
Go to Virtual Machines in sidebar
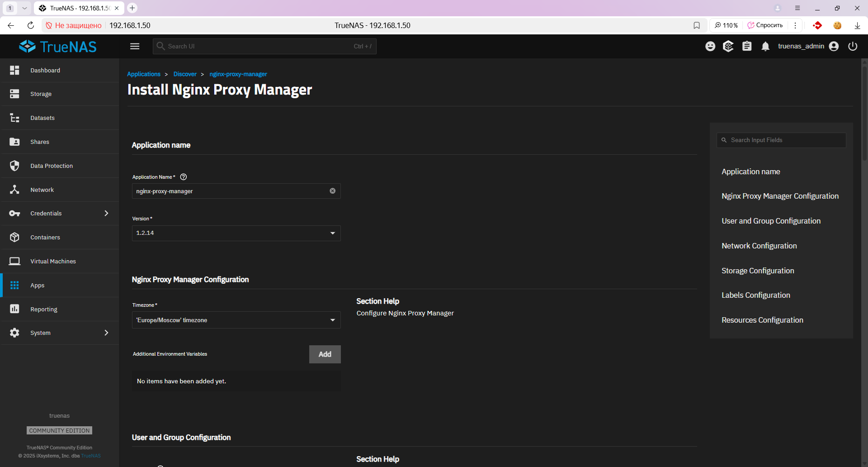[x=53, y=262]
